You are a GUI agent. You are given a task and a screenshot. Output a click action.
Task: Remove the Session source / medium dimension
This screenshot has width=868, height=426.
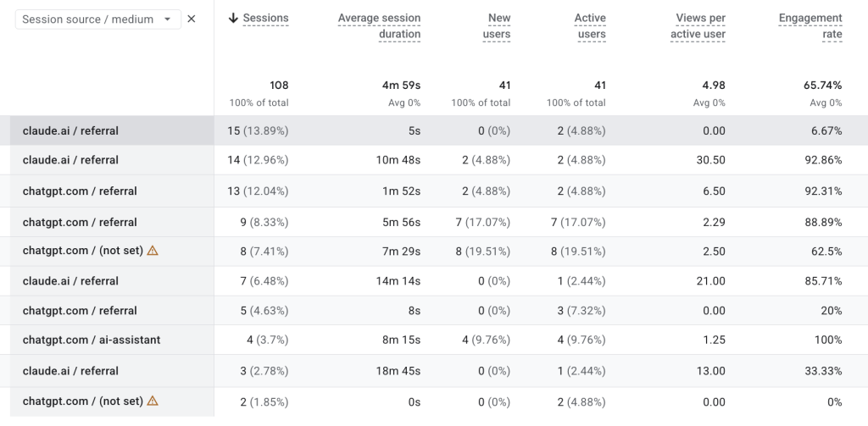point(192,19)
